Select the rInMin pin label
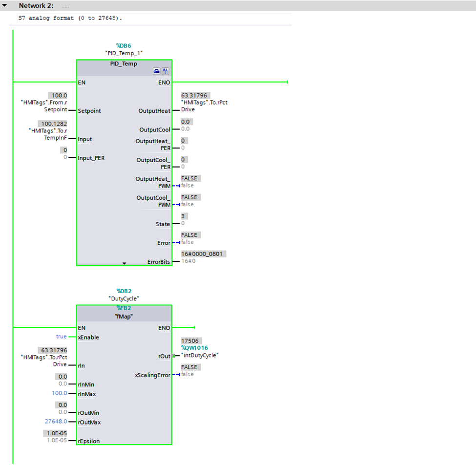The height and width of the screenshot is (467, 476). pyautogui.click(x=86, y=384)
